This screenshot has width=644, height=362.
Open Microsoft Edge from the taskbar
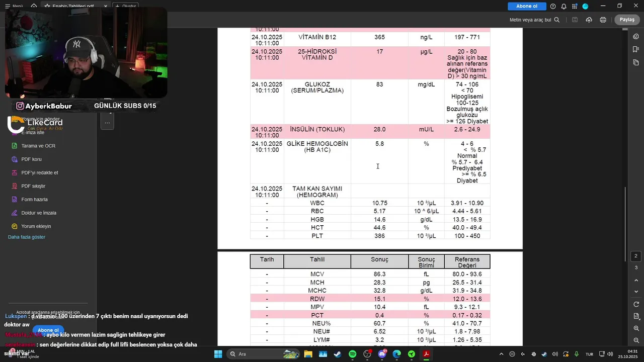pos(397,354)
